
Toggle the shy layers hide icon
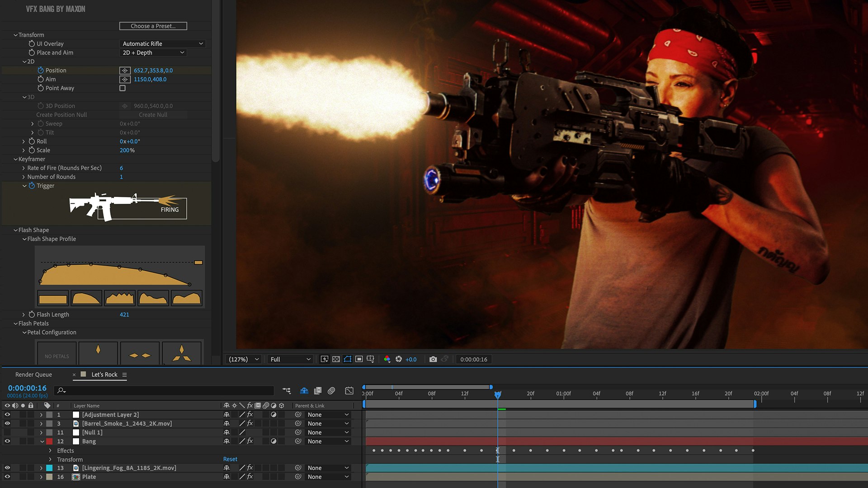pos(304,390)
